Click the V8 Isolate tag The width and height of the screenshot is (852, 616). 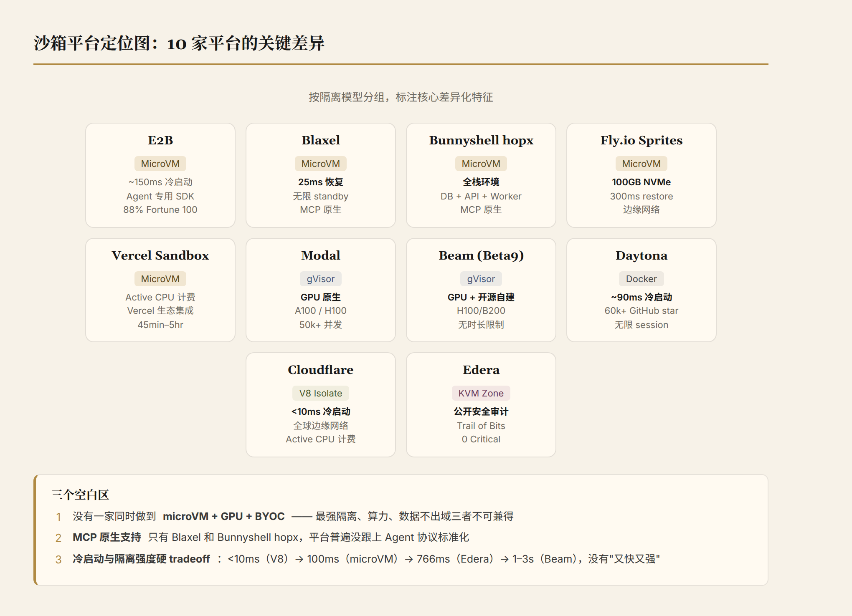(321, 393)
